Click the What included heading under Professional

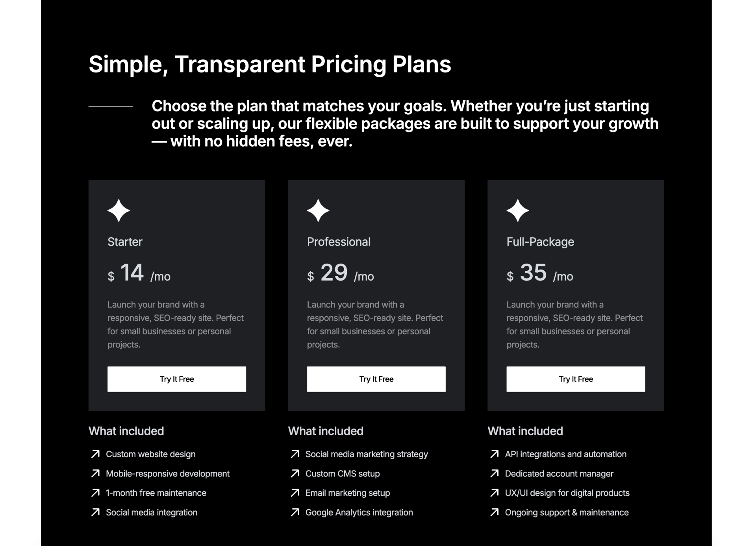(x=325, y=431)
